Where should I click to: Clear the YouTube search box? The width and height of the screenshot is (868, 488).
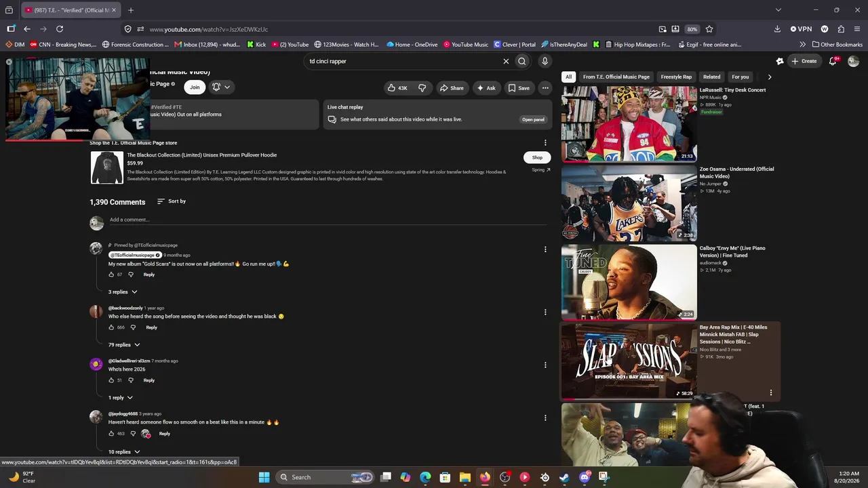pos(506,61)
